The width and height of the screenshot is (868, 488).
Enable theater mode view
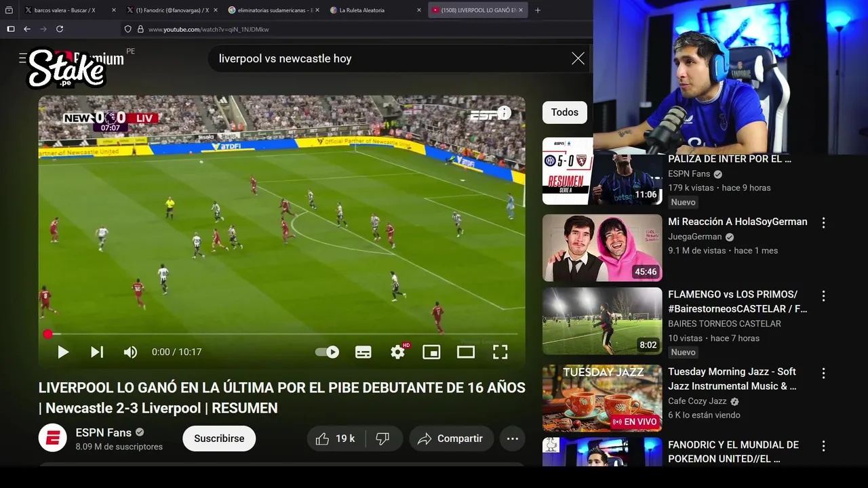(466, 352)
